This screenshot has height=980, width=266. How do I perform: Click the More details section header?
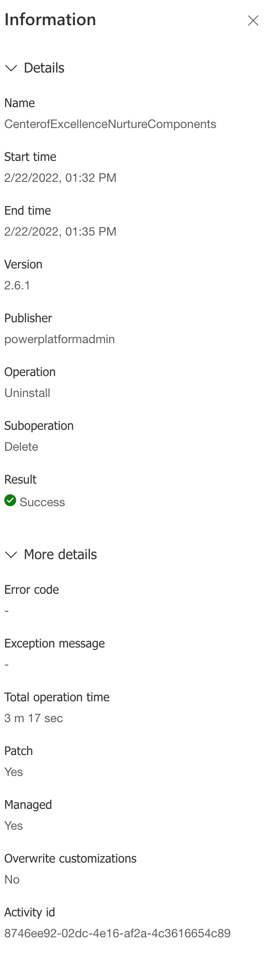point(60,554)
